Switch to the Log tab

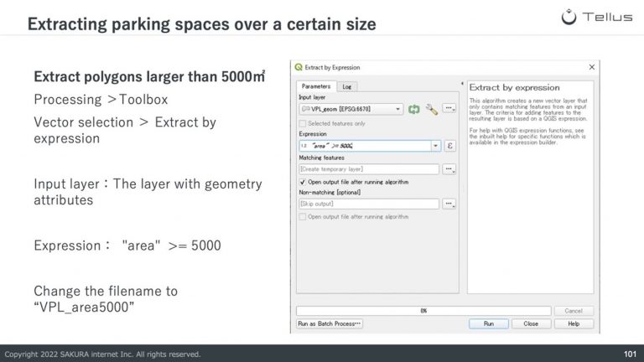[x=347, y=86]
